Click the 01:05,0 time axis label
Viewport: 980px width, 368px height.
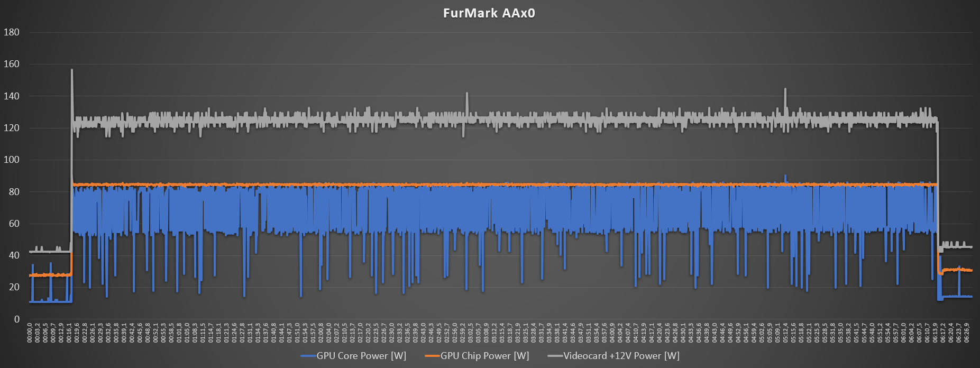tap(187, 333)
